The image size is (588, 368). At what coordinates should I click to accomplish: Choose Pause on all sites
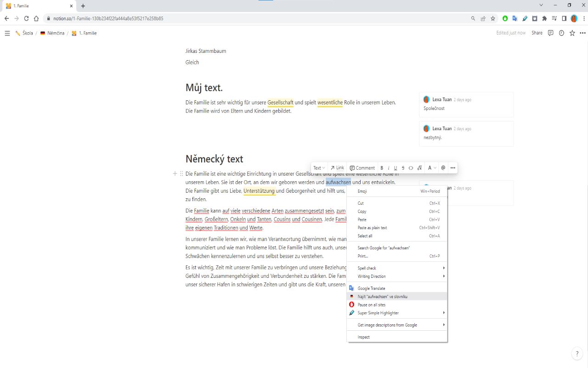coord(397,305)
